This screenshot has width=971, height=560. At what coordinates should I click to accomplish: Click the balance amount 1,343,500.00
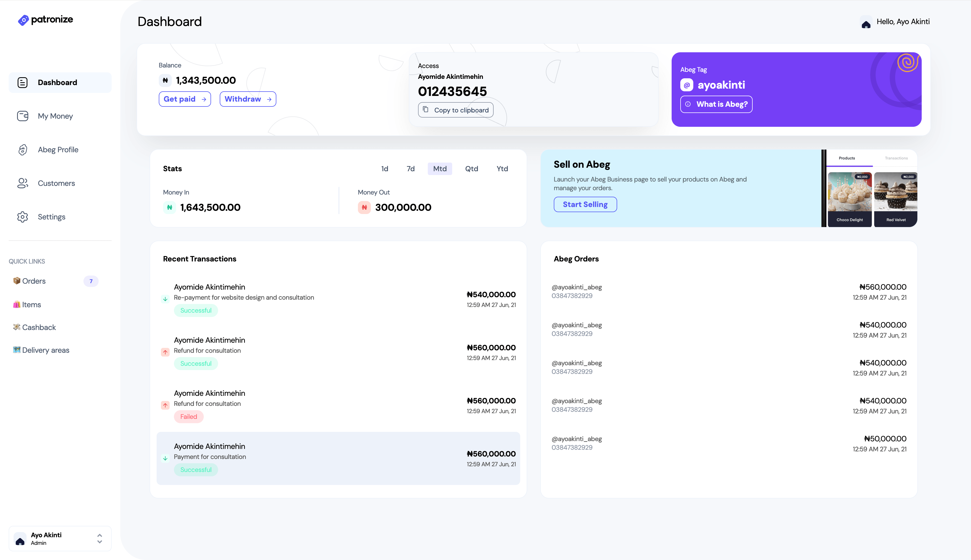click(206, 80)
